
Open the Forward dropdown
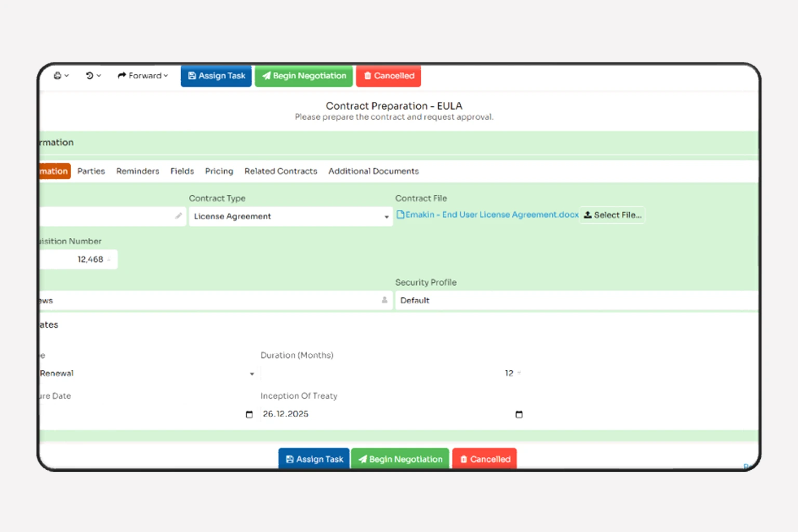[x=143, y=76]
